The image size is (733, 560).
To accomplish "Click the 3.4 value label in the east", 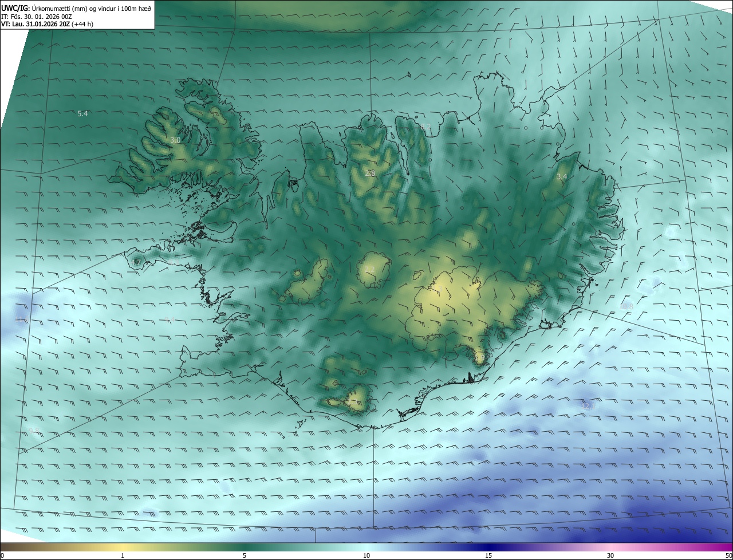I will [562, 176].
